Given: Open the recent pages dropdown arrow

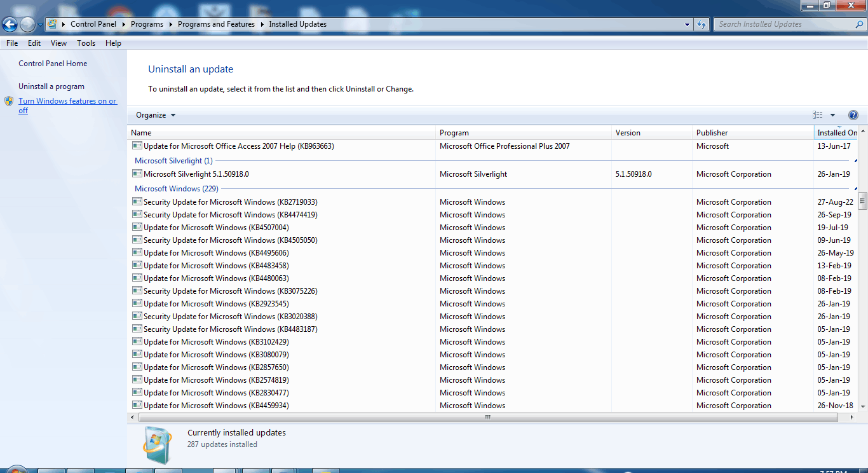Looking at the screenshot, I should [40, 25].
